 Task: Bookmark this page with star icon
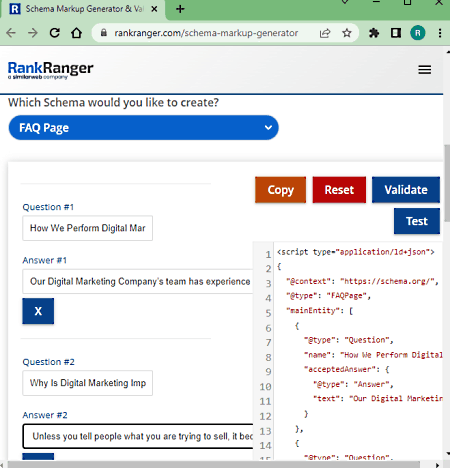347,33
